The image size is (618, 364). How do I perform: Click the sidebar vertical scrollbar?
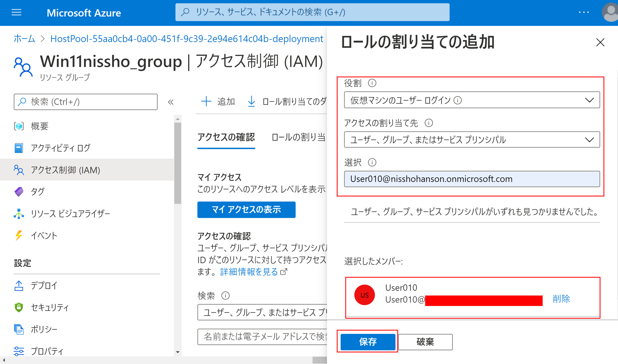click(178, 163)
